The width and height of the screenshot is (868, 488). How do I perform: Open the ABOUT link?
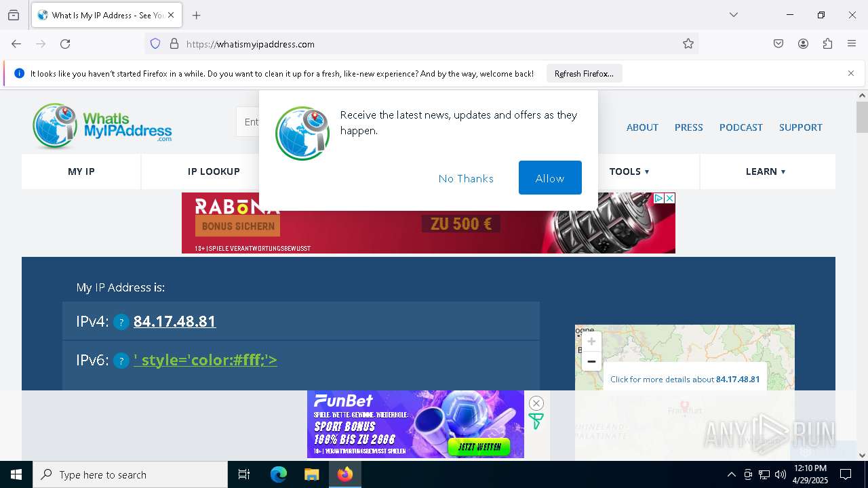(642, 127)
